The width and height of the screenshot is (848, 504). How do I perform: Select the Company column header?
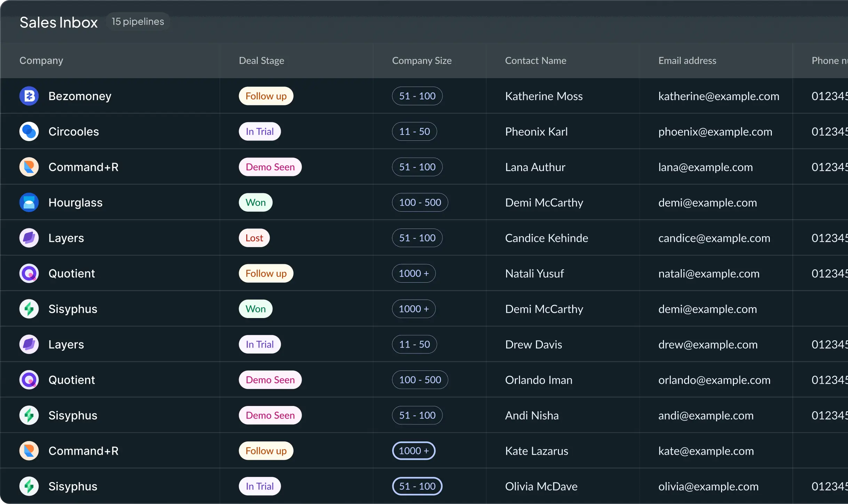[41, 60]
